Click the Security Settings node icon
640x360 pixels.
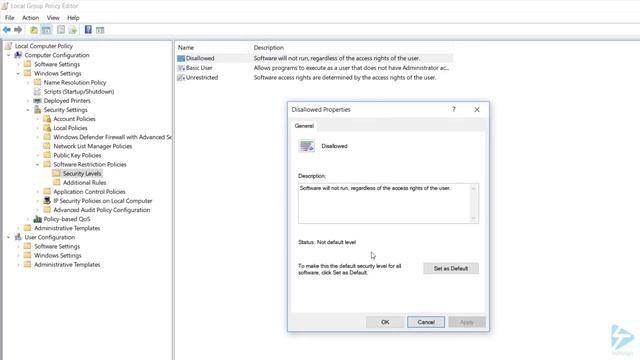pos(38,110)
